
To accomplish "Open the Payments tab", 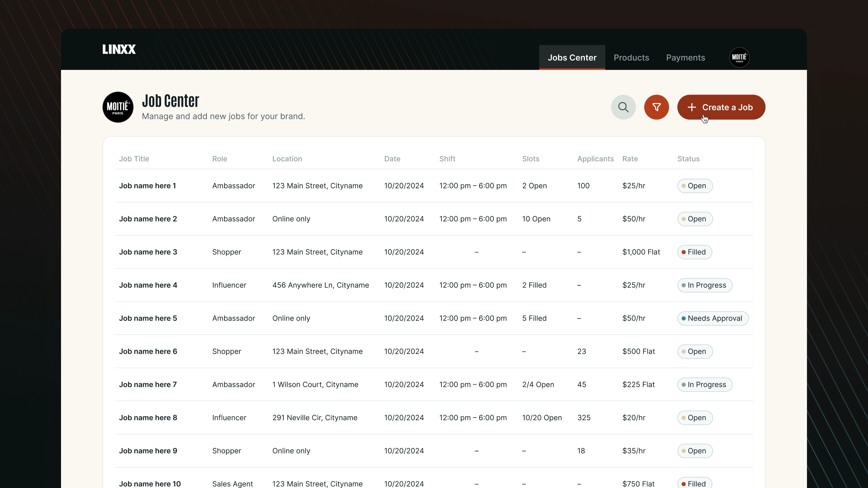I will pos(685,58).
